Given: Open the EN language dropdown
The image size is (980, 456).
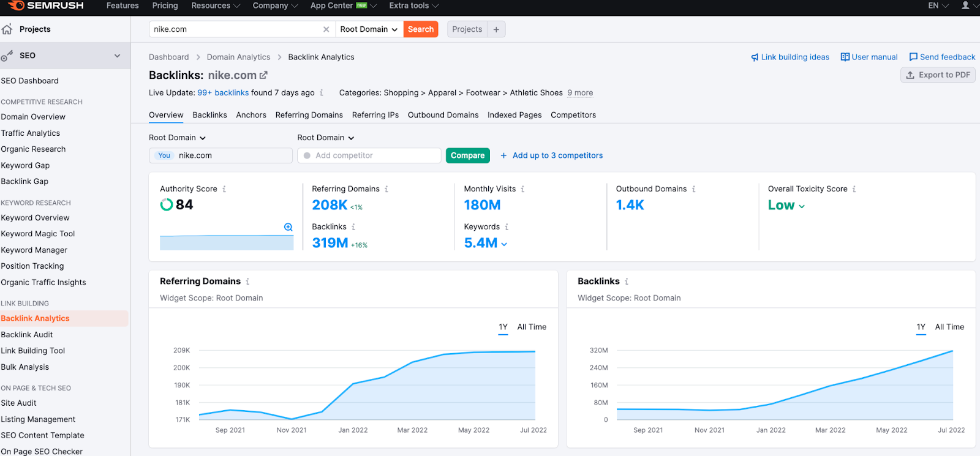Looking at the screenshot, I should (x=938, y=6).
